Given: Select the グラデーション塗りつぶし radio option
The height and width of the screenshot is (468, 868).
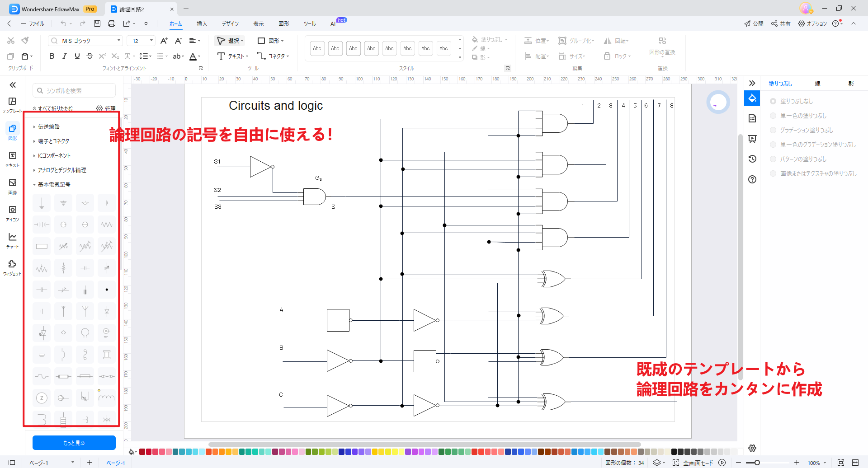Looking at the screenshot, I should [773, 130].
